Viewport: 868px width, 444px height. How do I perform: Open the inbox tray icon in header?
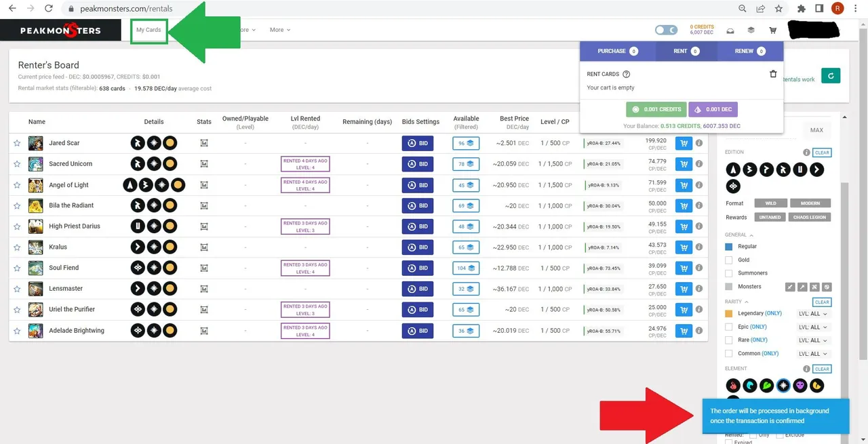(x=730, y=31)
